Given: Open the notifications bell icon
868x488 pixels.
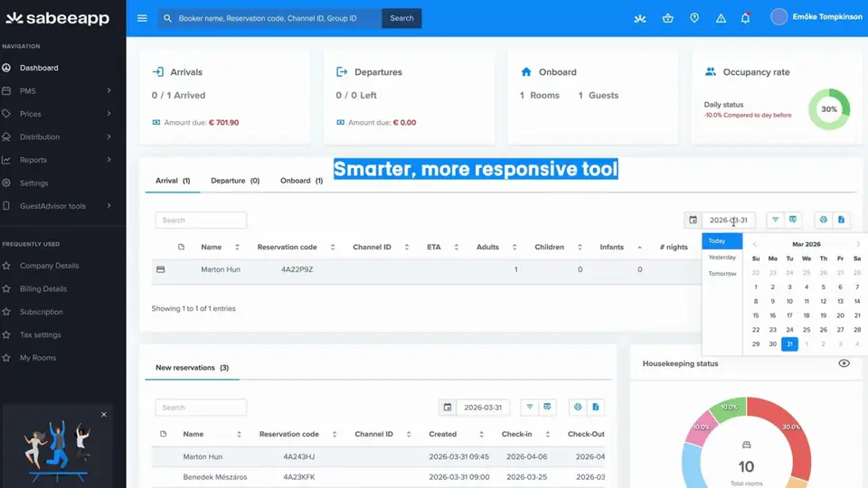Looking at the screenshot, I should pos(745,18).
